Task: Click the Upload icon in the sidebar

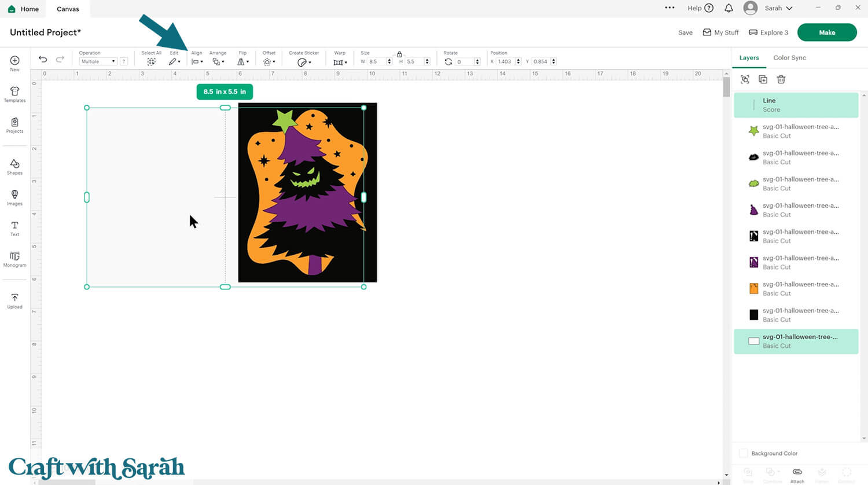Action: (14, 299)
